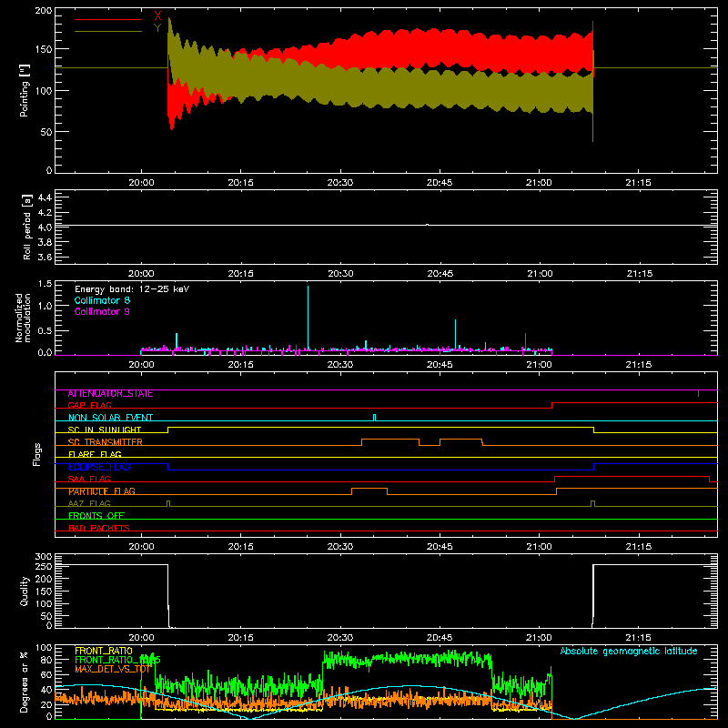Click the 20:30 tick label under Pointing plot
The image size is (728, 728).
pyautogui.click(x=339, y=183)
